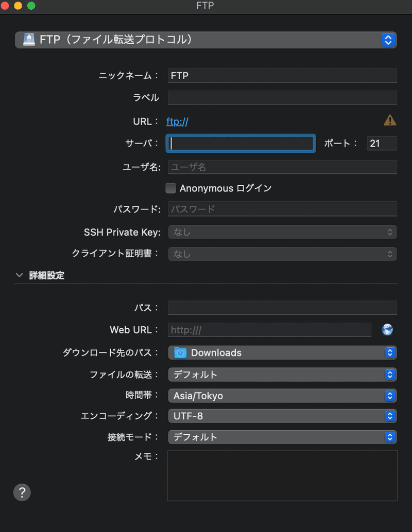This screenshot has width=412, height=532.
Task: Click the ニックネーム field containing FTP
Action: [x=282, y=76]
